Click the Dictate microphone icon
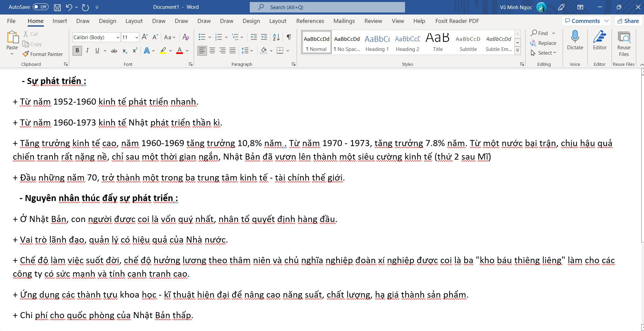The width and height of the screenshot is (644, 331). 575,36
